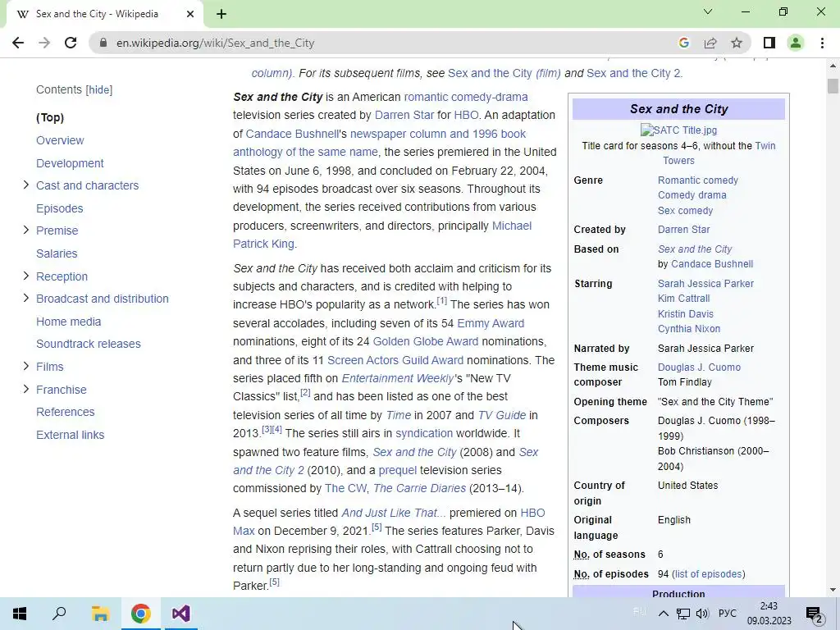The width and height of the screenshot is (840, 630).
Task: Jump to References section
Action: [66, 412]
